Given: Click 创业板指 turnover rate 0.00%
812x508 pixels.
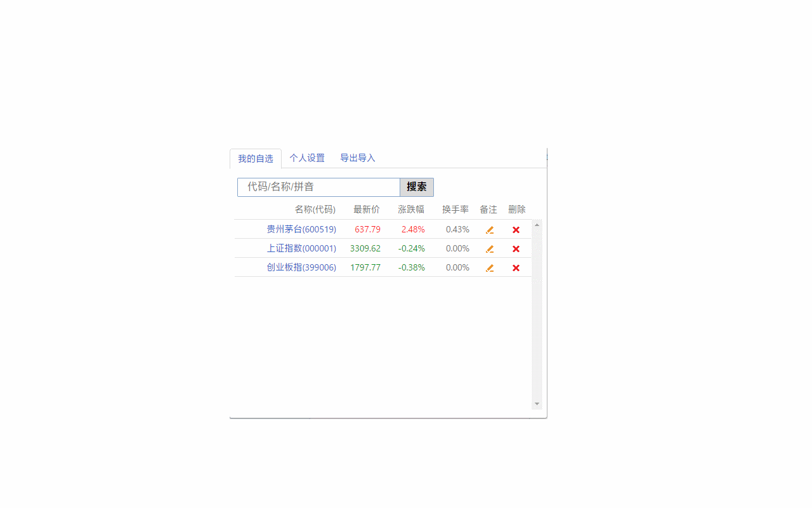Looking at the screenshot, I should (x=457, y=267).
